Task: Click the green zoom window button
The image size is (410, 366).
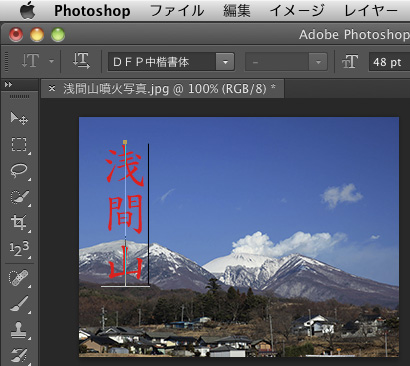Action: pyautogui.click(x=58, y=35)
